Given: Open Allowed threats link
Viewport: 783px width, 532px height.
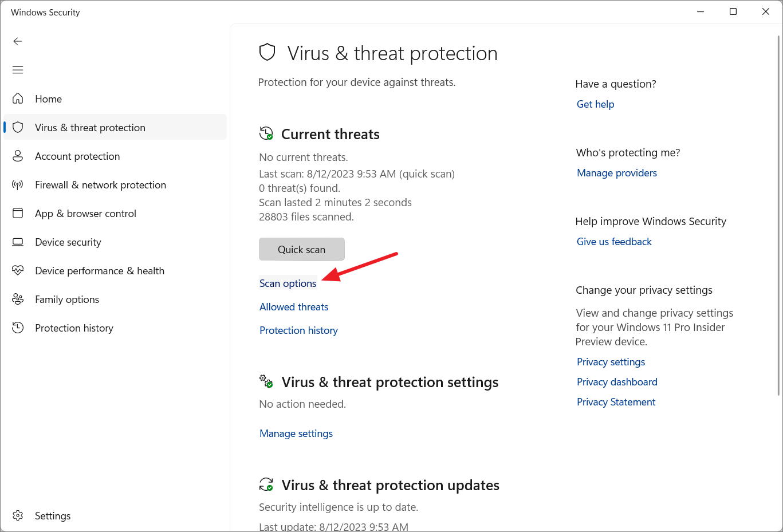Looking at the screenshot, I should (294, 307).
